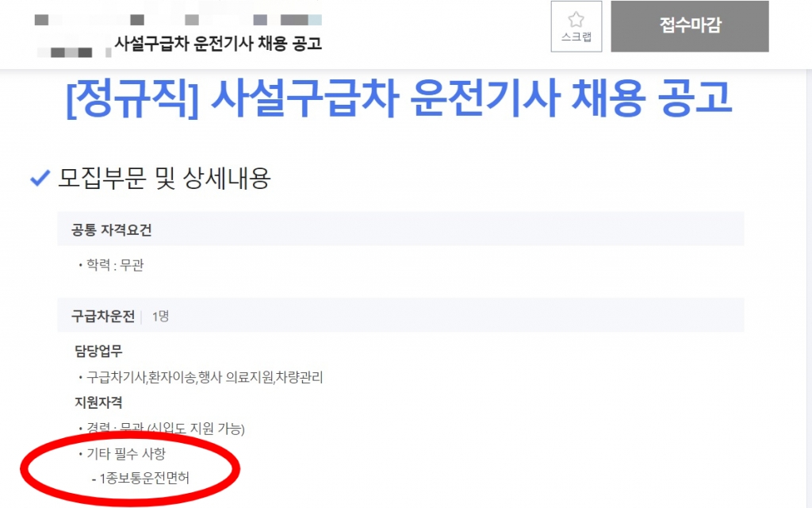This screenshot has width=812, height=508.
Task: Click the 접수마감 button
Action: pyautogui.click(x=690, y=26)
